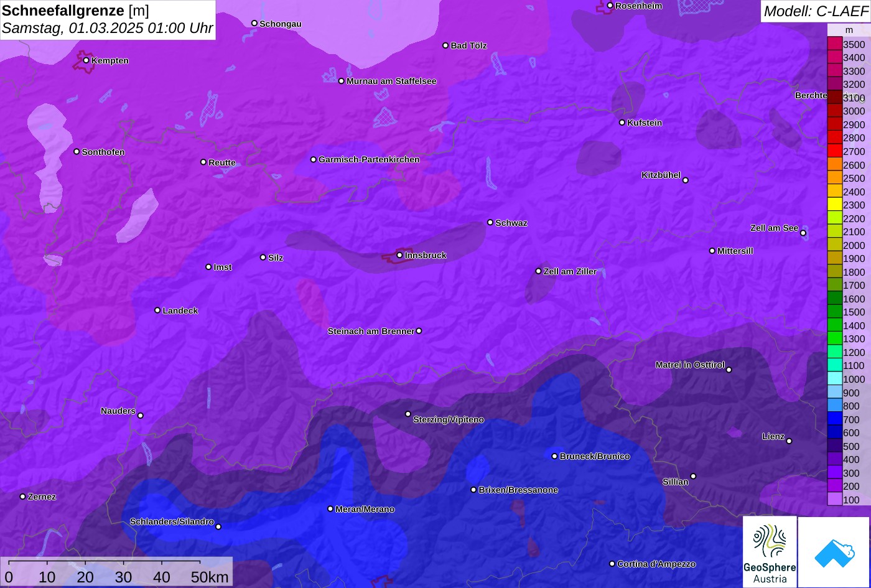Click the Bad Tölz location dot

(x=445, y=45)
